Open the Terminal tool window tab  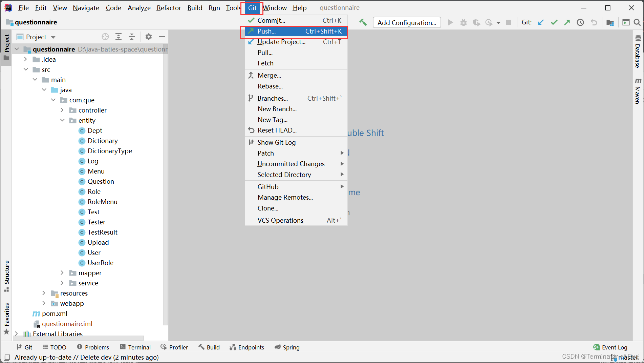(x=135, y=347)
